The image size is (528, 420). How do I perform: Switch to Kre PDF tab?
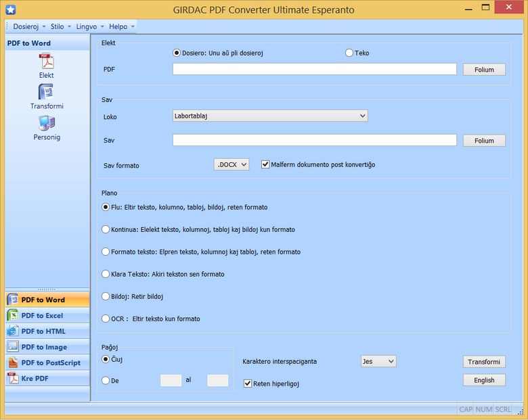[x=48, y=378]
